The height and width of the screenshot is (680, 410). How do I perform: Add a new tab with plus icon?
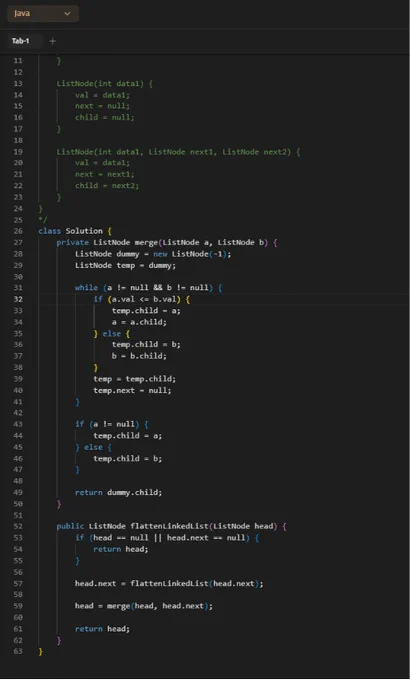pyautogui.click(x=52, y=41)
